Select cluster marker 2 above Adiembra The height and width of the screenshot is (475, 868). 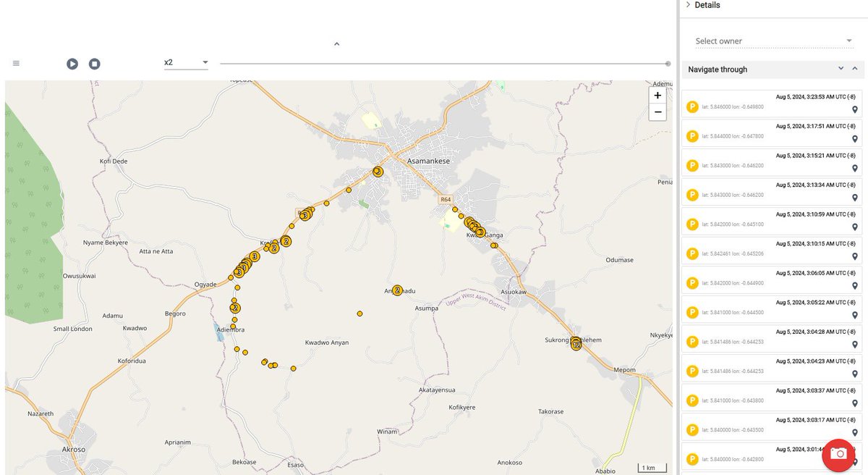(235, 308)
